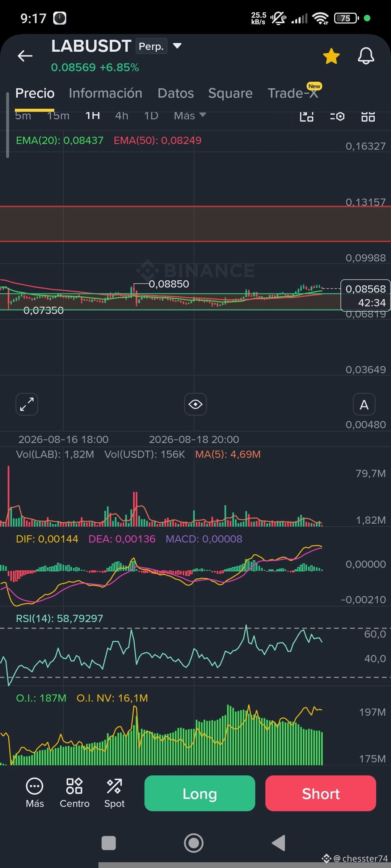
Task: Open the Datos tab
Action: coord(176,93)
